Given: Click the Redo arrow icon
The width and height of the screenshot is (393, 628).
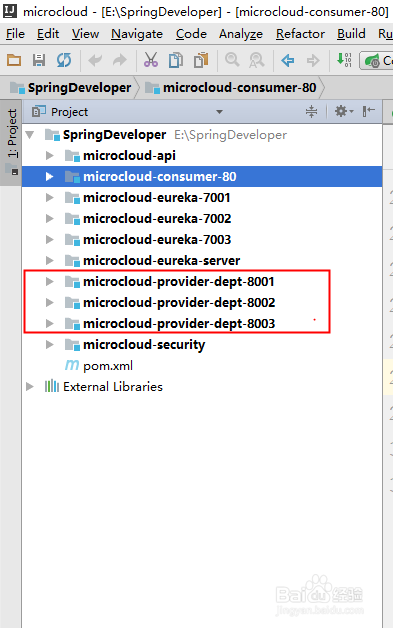Looking at the screenshot, I should [x=119, y=60].
